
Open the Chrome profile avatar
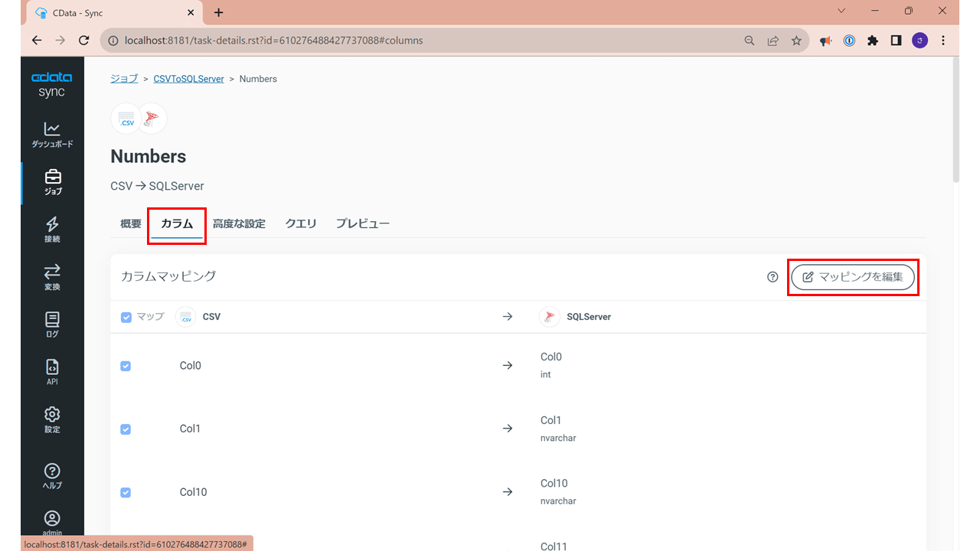(920, 41)
